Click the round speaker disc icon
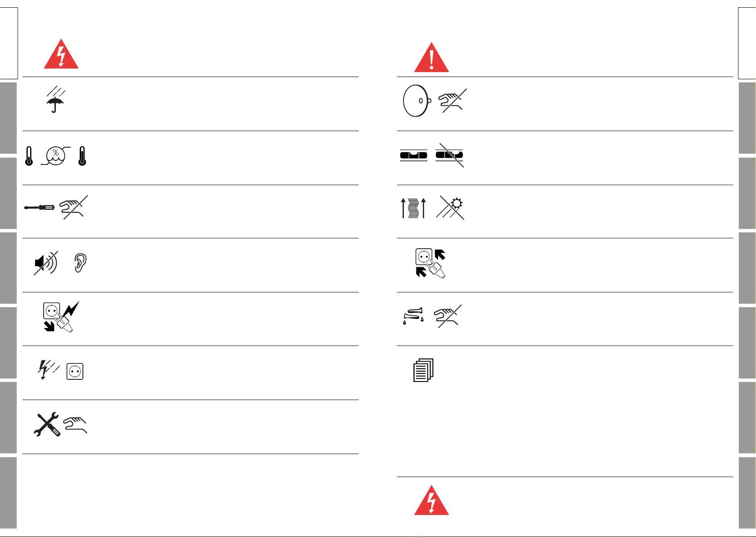 (417, 101)
